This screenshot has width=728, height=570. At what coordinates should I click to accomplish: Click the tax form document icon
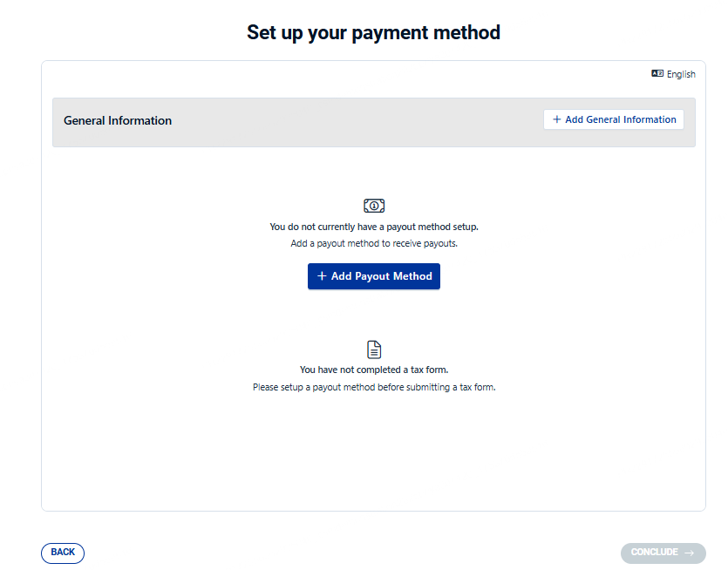374,349
